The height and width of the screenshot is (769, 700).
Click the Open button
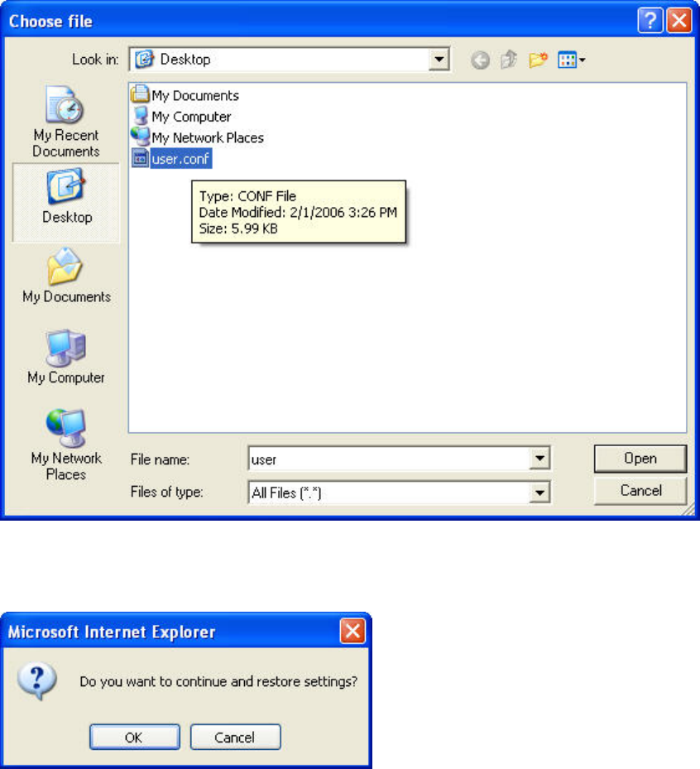coord(640,459)
